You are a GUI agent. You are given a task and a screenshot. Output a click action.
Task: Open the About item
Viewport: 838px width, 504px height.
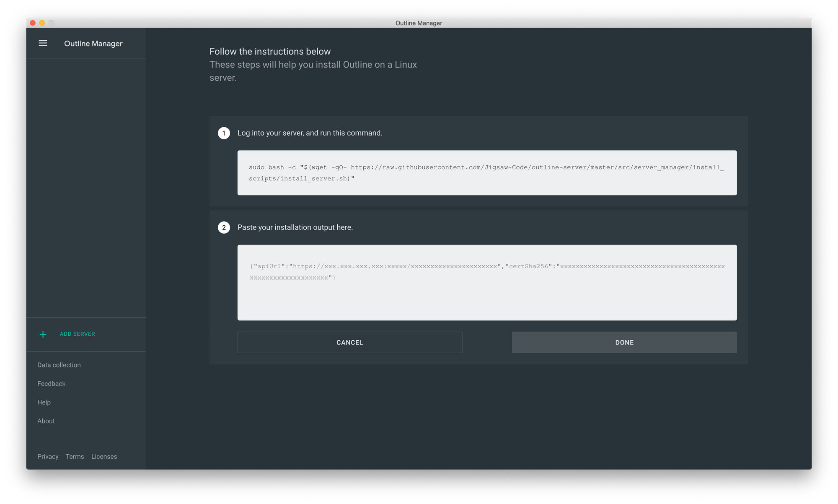point(46,421)
